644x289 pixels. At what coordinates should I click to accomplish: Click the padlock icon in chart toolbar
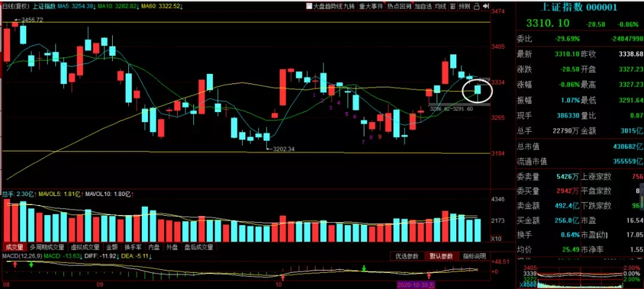tap(476, 7)
